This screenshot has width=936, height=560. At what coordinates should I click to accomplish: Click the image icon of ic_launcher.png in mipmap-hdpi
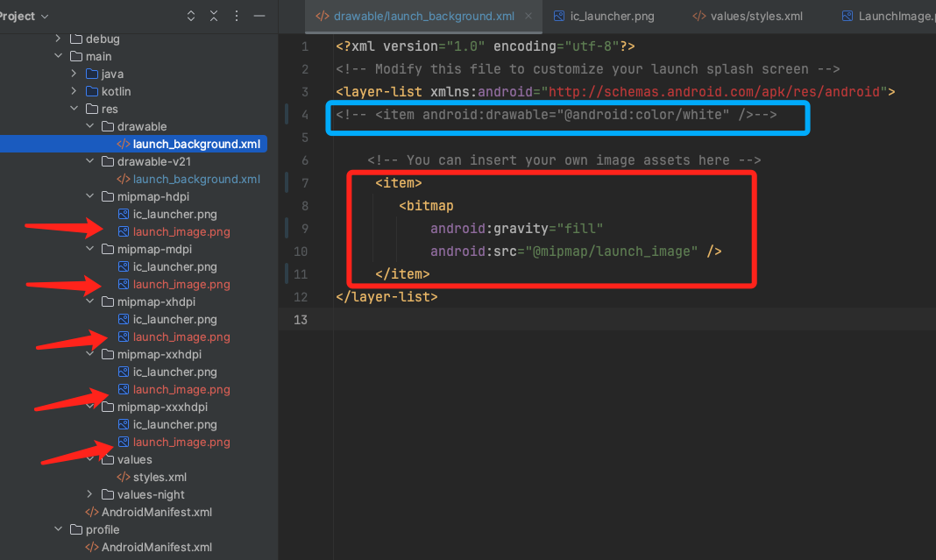(124, 214)
